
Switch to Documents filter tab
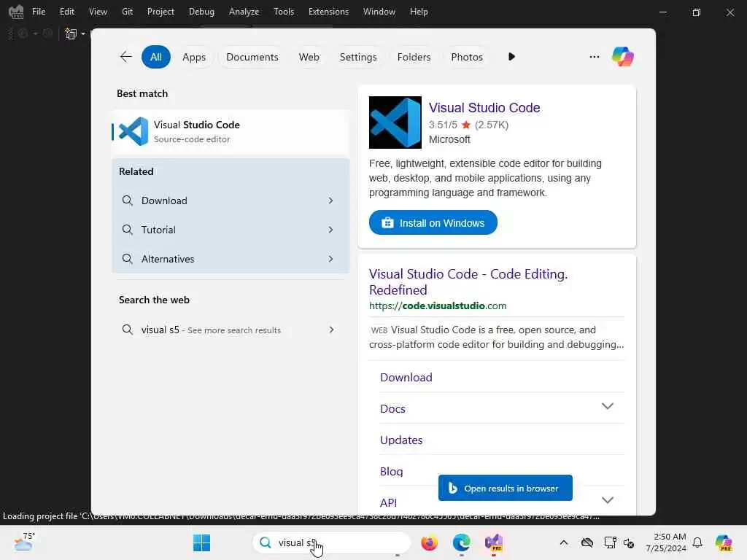(252, 57)
